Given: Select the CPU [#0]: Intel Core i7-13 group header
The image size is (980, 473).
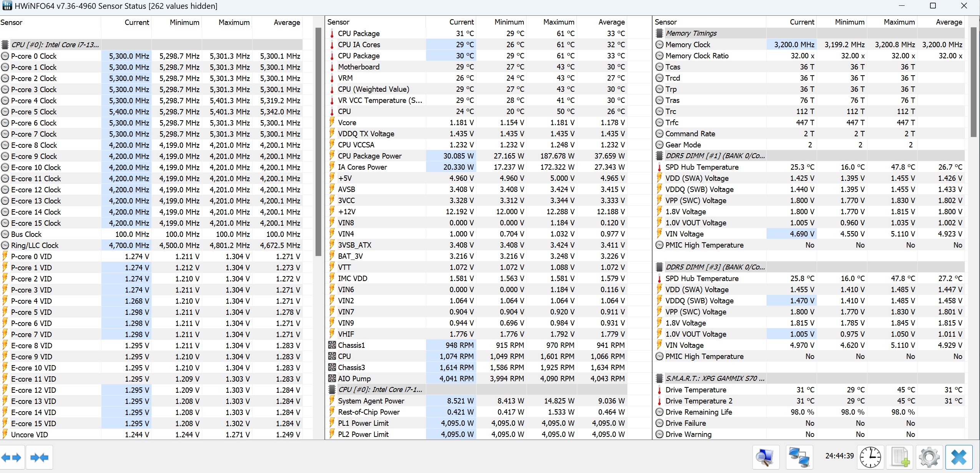Looking at the screenshot, I should pyautogui.click(x=151, y=45).
